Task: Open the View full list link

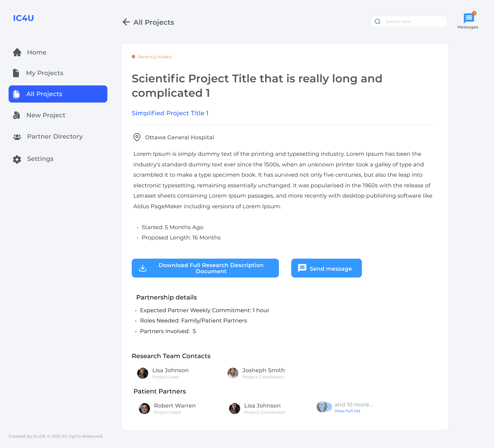Action: coord(347,411)
